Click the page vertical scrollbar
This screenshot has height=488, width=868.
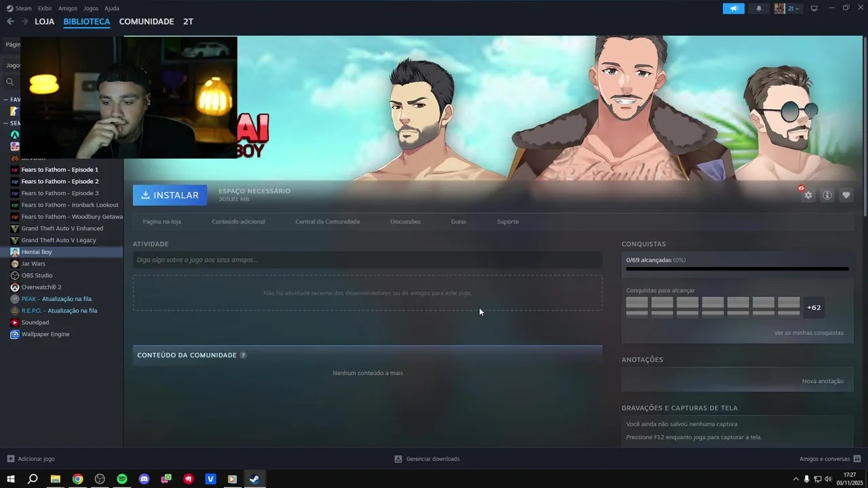(865, 127)
